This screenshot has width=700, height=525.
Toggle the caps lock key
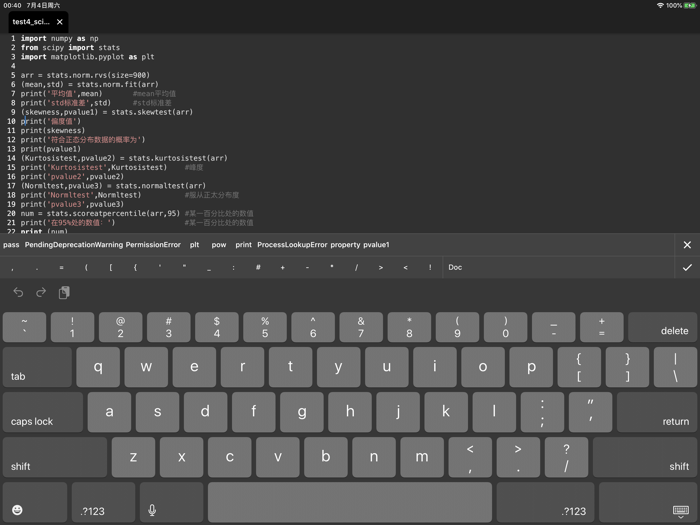(43, 412)
